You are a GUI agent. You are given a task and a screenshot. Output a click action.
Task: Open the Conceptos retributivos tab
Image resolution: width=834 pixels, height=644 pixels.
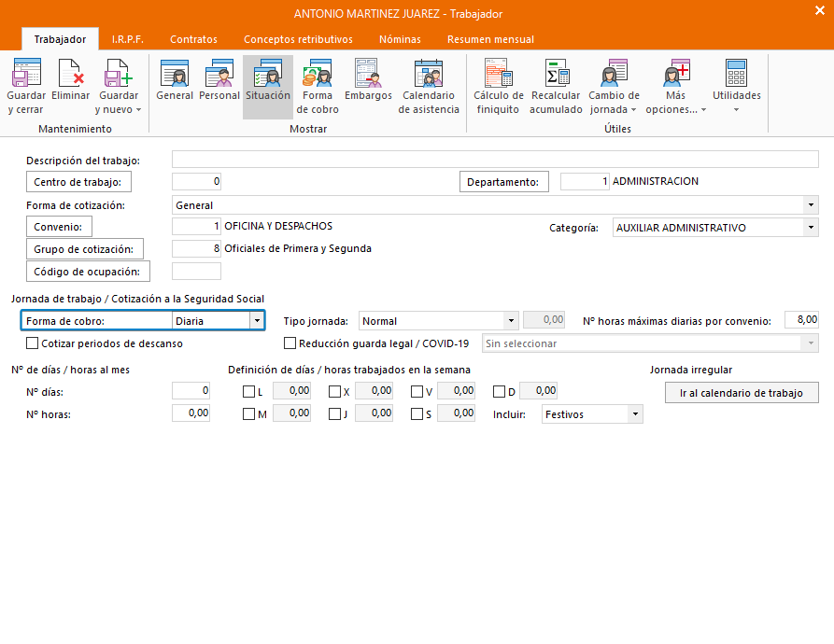click(x=298, y=39)
